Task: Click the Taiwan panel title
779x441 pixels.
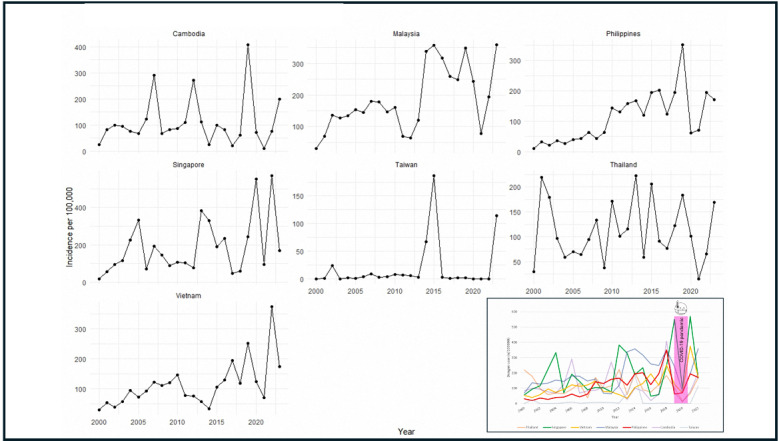Action: click(x=405, y=165)
